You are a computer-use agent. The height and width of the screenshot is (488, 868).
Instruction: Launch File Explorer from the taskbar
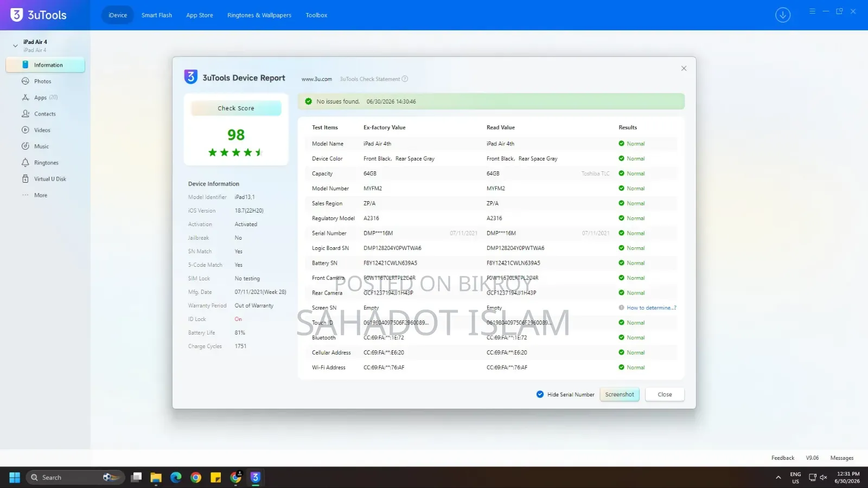point(156,477)
